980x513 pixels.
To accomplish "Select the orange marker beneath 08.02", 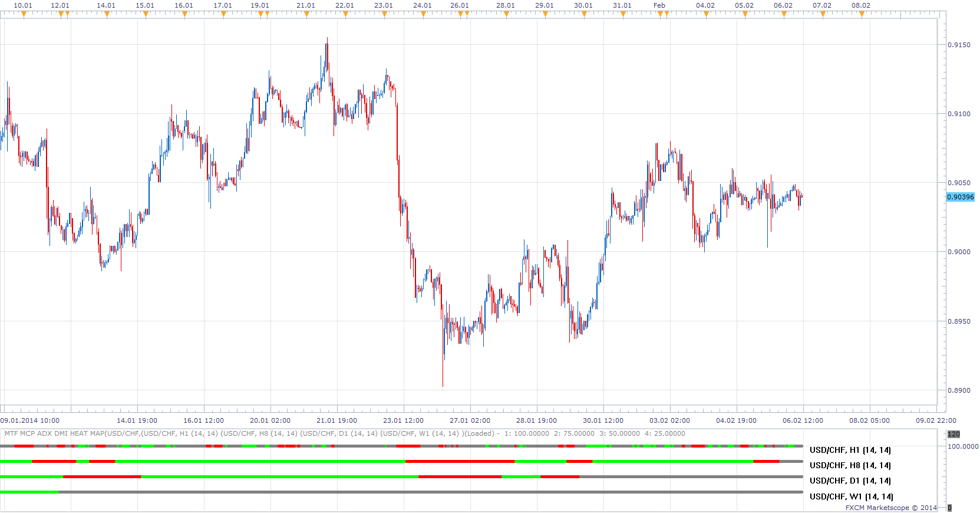I will coord(862,15).
